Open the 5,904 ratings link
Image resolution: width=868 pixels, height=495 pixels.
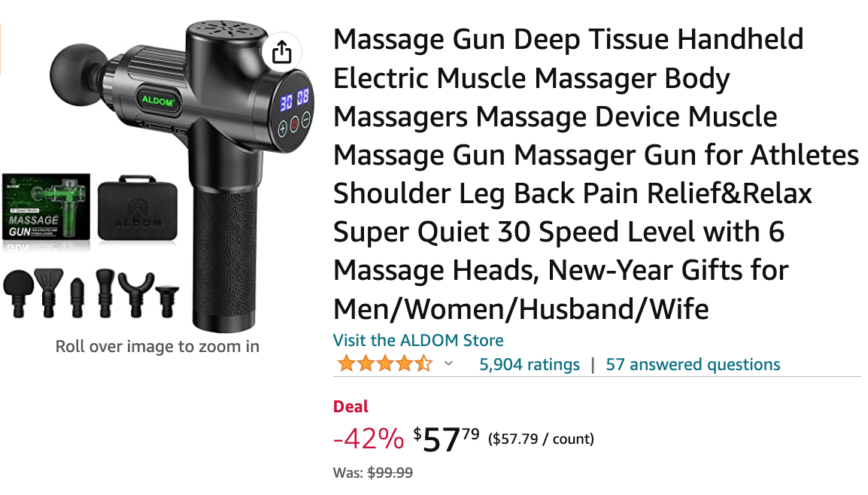click(x=530, y=364)
